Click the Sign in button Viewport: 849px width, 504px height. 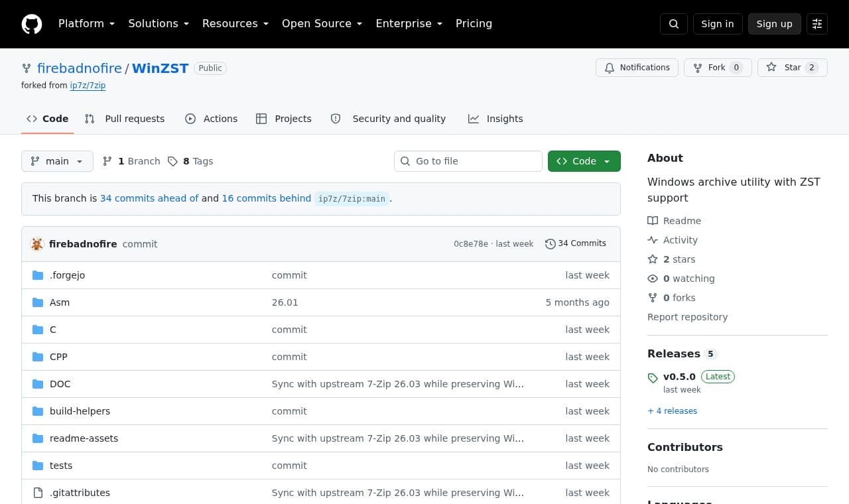point(718,24)
